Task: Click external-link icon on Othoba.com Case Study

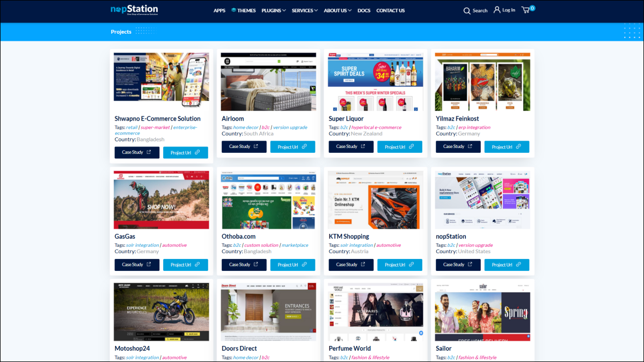Action: pos(256,264)
